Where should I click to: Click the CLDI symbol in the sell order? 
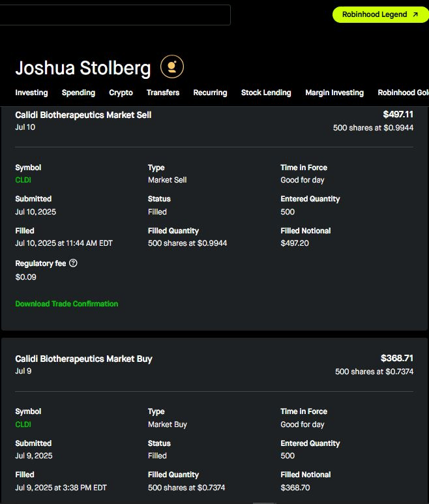[23, 180]
